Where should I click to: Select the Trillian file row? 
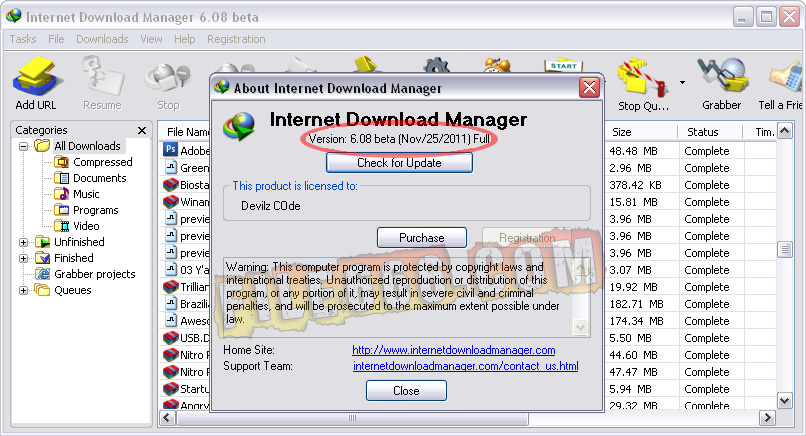tap(186, 287)
